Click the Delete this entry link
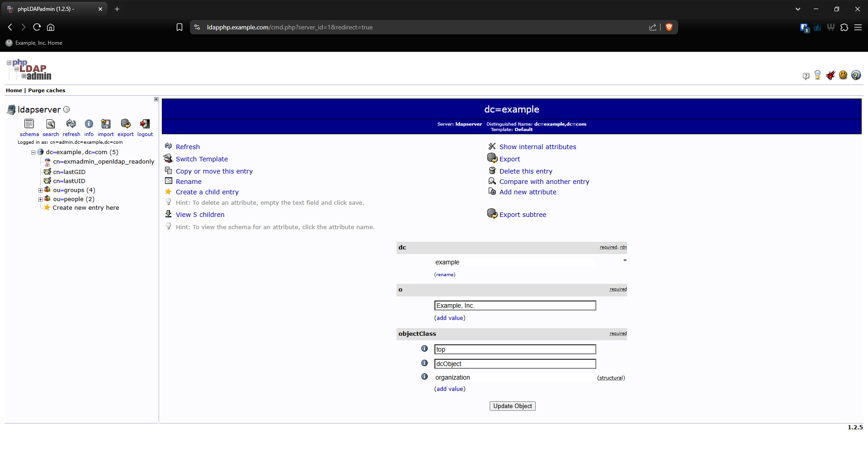Screen dimensions: 868x470 click(525, 171)
